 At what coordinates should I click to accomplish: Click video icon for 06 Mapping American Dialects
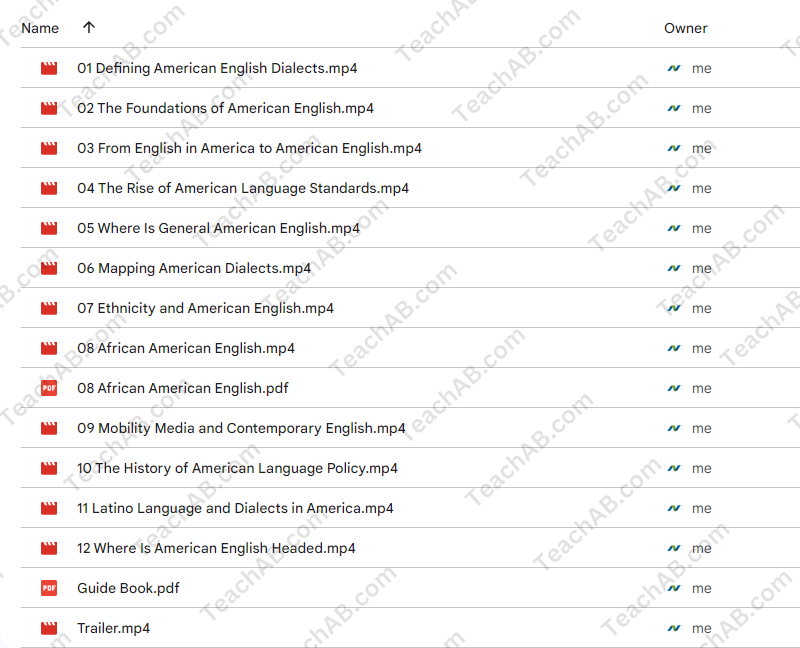tap(49, 268)
